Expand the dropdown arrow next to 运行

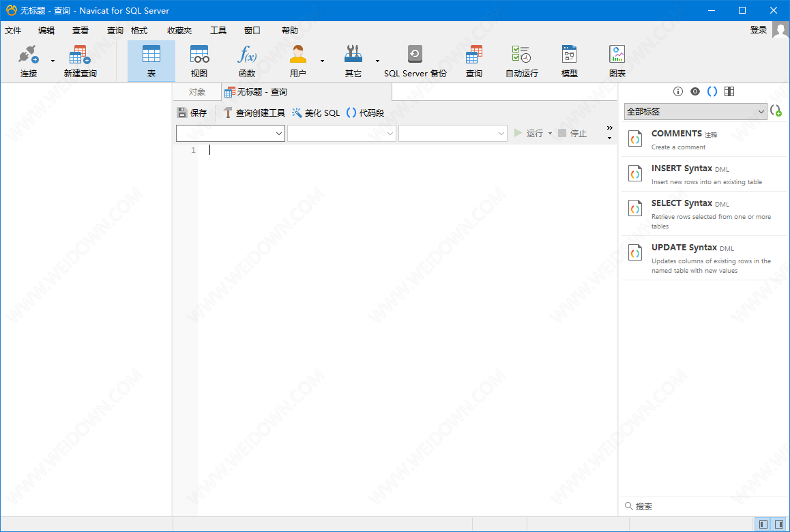(551, 134)
